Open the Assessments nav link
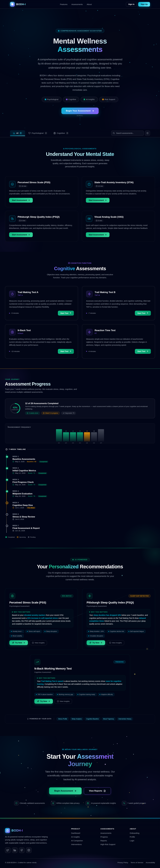Image resolution: width=160 pixels, height=868 pixels. 77,4
